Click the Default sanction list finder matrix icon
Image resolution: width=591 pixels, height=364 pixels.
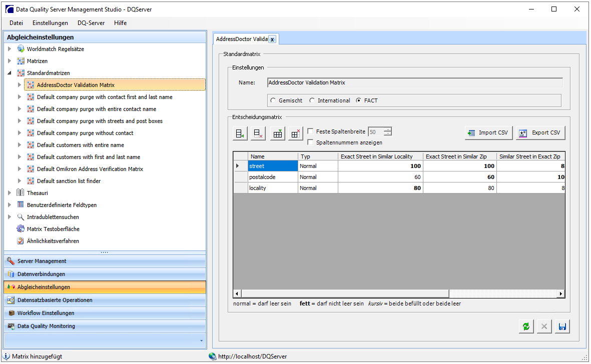pos(31,181)
